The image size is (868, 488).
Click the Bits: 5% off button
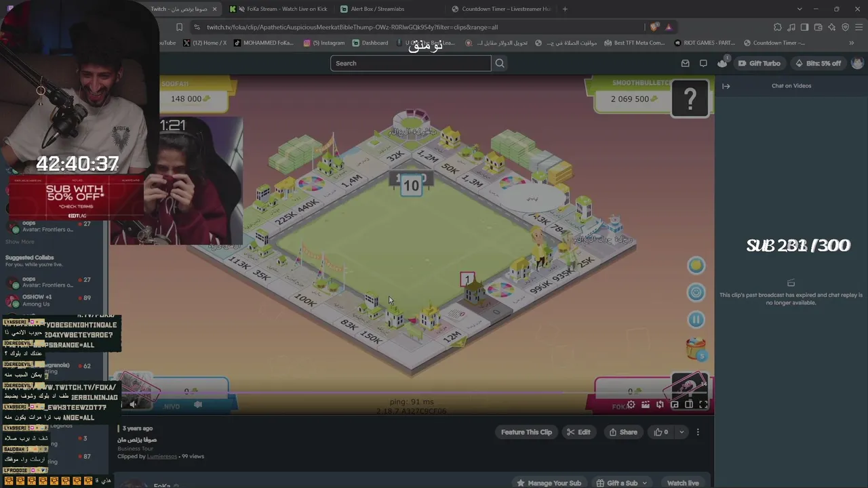tap(817, 63)
